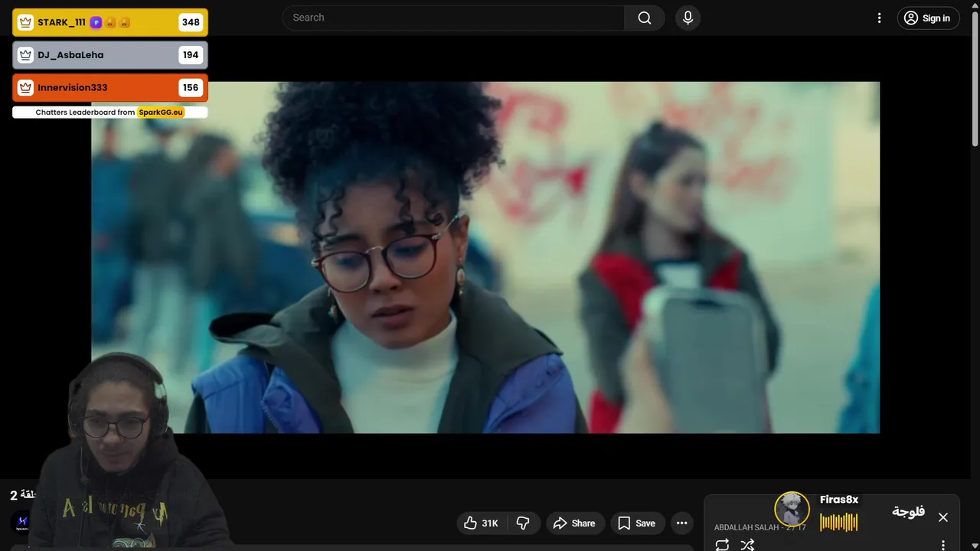Screen dimensions: 980x551
Task: Click the Firas8x avatar overlay
Action: (792, 509)
